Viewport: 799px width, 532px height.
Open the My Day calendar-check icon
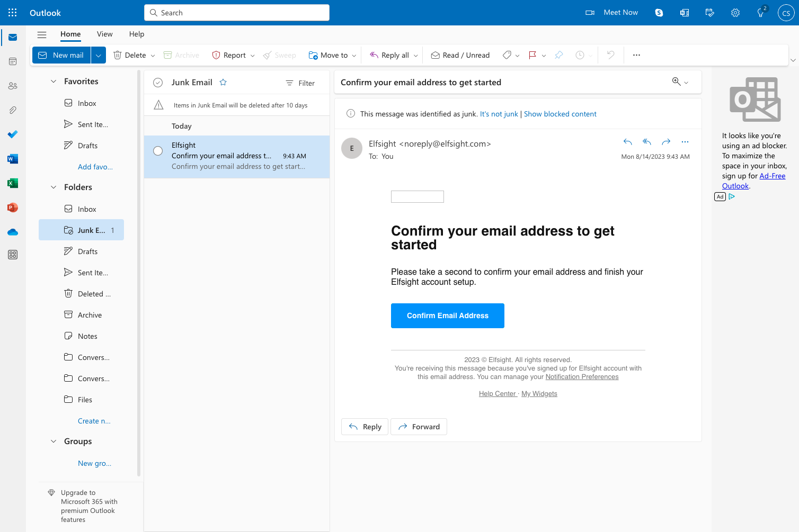[710, 13]
